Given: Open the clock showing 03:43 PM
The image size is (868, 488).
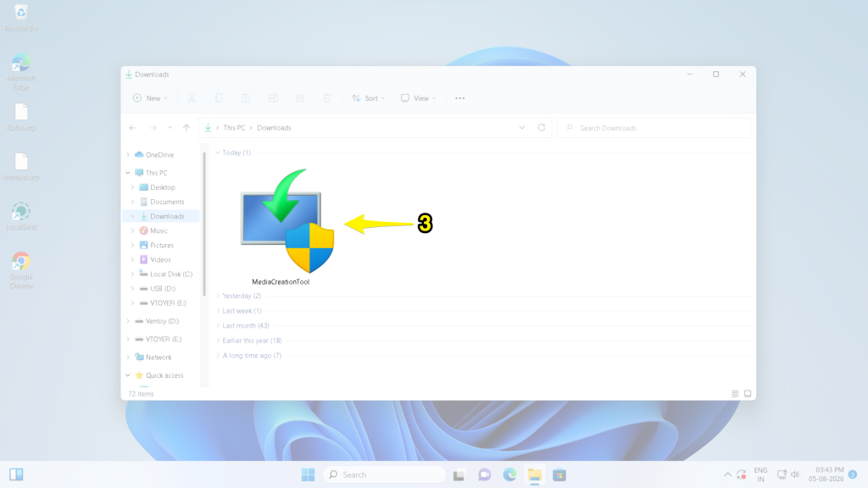Looking at the screenshot, I should (826, 474).
